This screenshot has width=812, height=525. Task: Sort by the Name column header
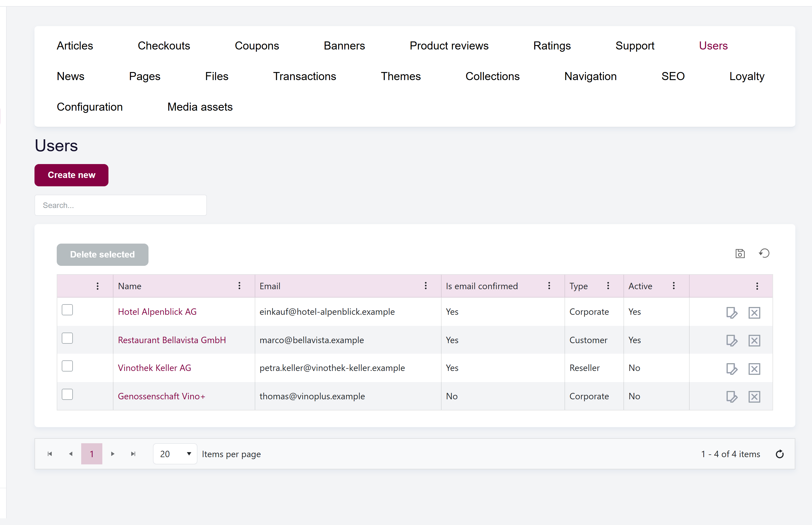click(130, 286)
